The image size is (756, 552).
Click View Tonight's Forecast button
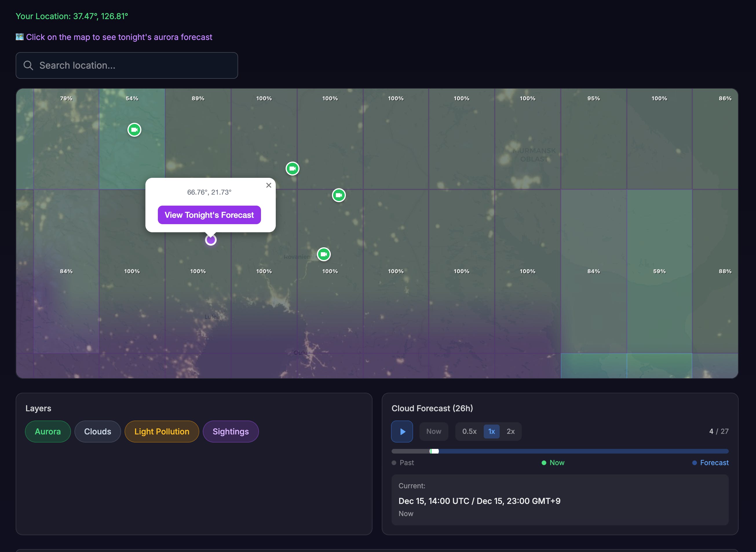point(209,215)
